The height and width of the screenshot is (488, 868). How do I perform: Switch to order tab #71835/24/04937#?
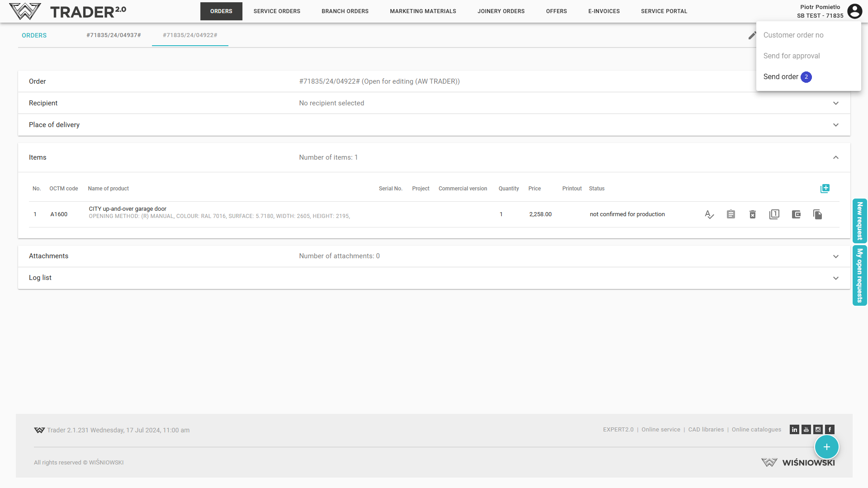coord(114,35)
